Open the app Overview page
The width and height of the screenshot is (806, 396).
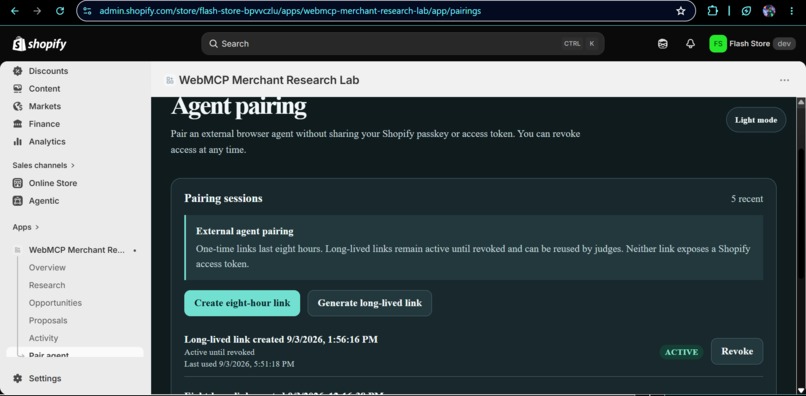[47, 267]
